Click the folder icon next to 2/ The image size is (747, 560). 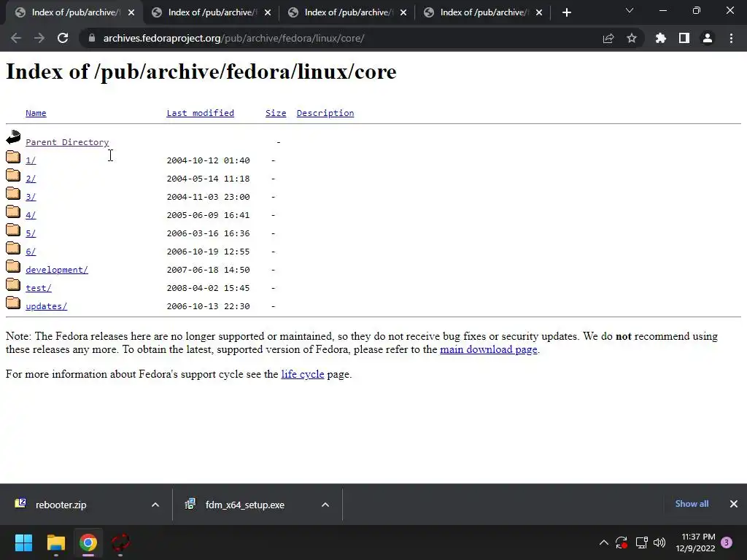(x=13, y=175)
